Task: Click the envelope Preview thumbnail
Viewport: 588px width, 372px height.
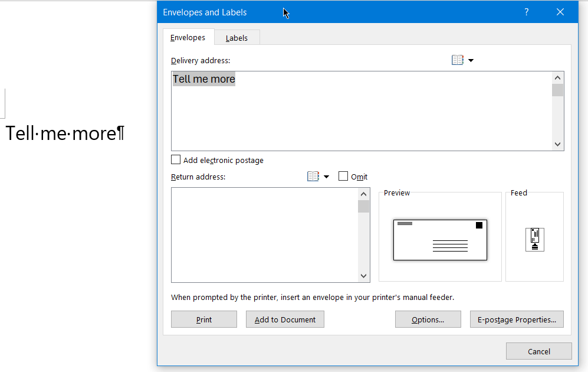Action: point(440,240)
